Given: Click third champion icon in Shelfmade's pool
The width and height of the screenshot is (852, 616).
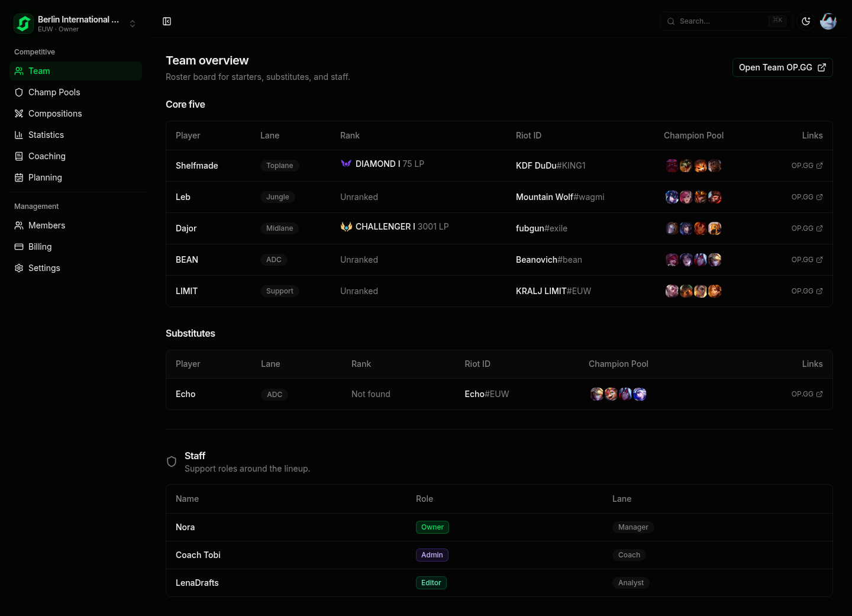Looking at the screenshot, I should click(701, 166).
